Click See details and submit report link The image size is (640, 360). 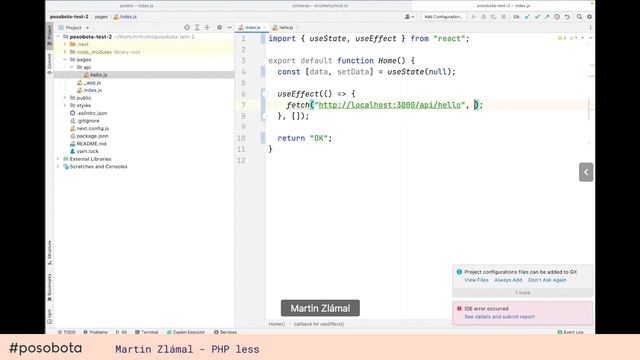tap(500, 317)
